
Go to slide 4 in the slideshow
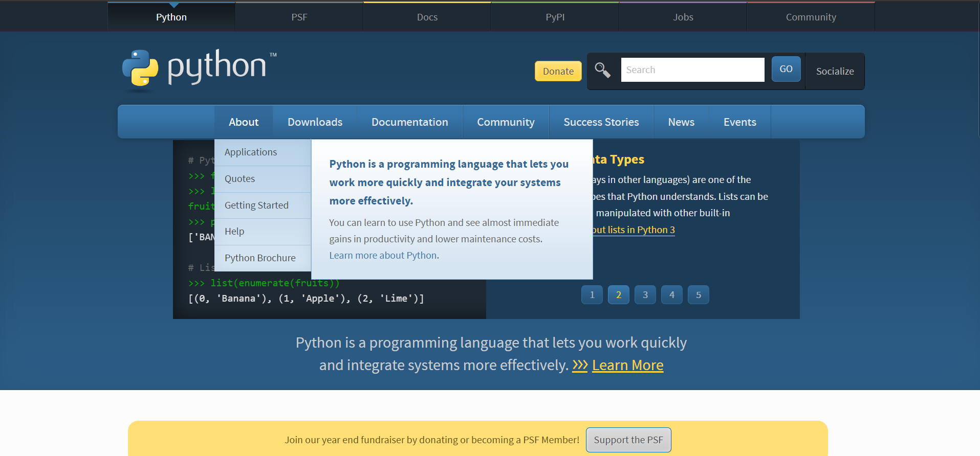coord(672,295)
